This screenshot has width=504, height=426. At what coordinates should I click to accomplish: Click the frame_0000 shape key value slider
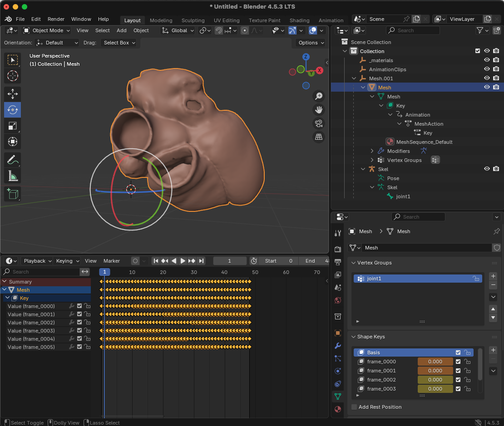[435, 362]
